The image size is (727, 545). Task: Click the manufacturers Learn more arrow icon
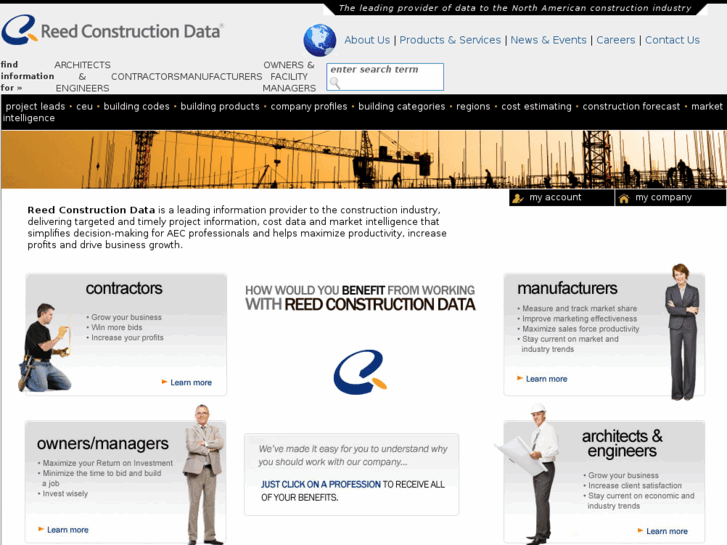520,378
